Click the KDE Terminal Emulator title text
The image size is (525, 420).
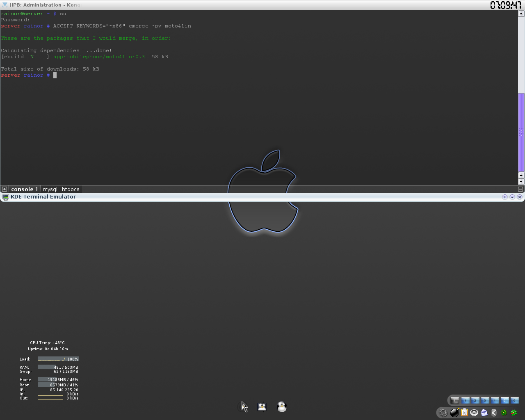43,197
